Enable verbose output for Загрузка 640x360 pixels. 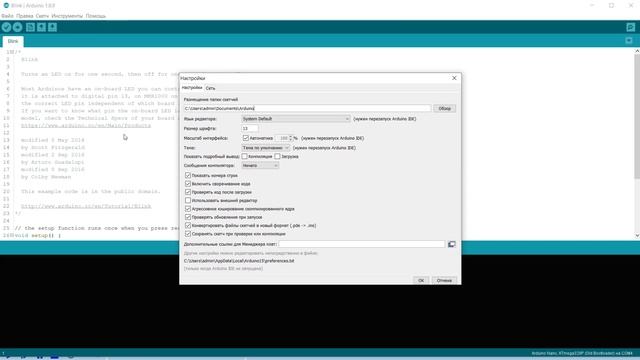278,156
